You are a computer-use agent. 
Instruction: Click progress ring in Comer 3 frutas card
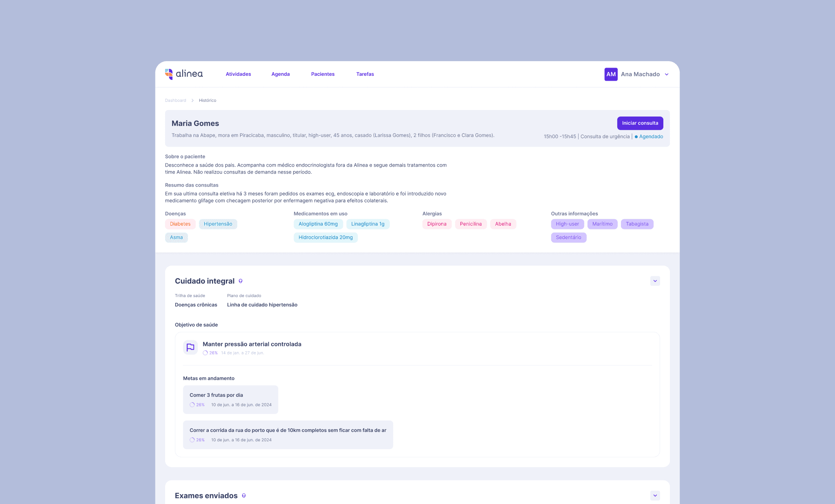192,405
